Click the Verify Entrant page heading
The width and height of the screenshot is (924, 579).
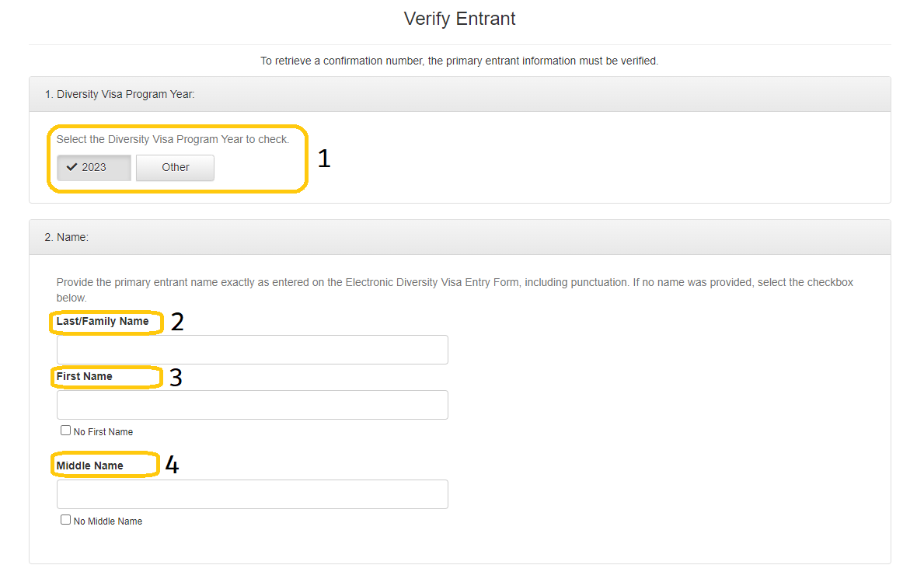click(x=459, y=19)
